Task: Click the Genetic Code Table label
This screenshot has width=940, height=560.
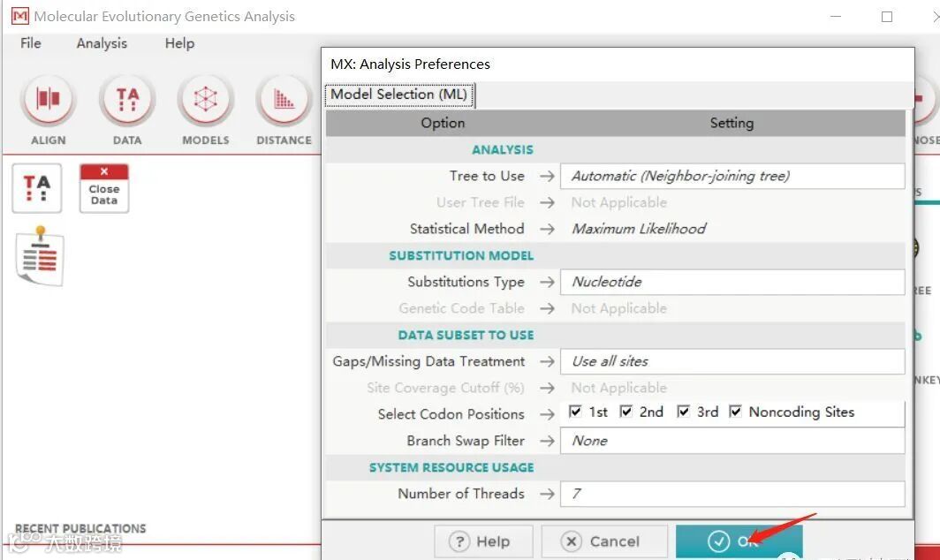Action: pyautogui.click(x=461, y=308)
